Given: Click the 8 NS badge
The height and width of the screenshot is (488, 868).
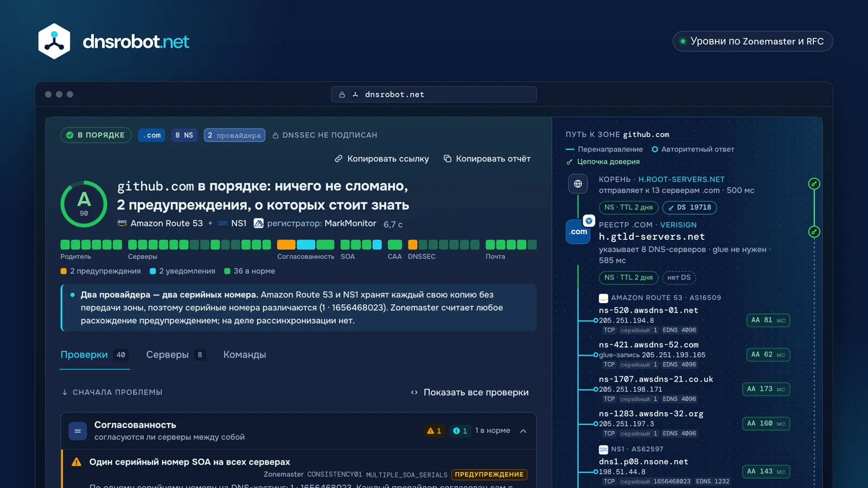Looking at the screenshot, I should pos(184,135).
